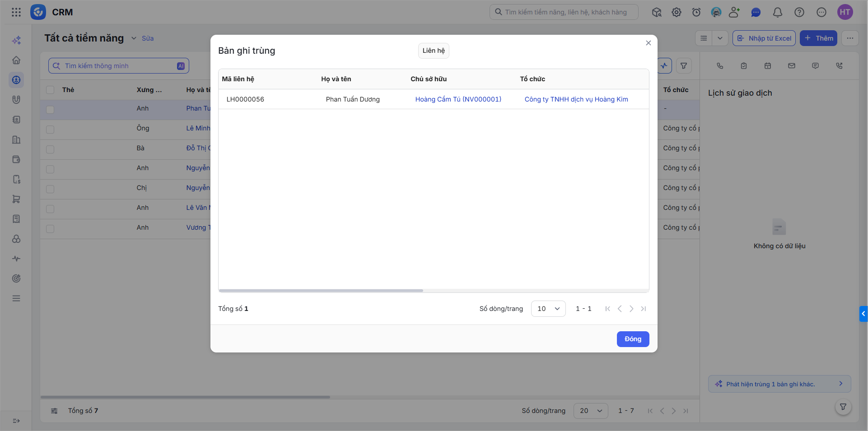Tick the checkbox for the Bà row
Image resolution: width=868 pixels, height=431 pixels.
click(x=50, y=149)
